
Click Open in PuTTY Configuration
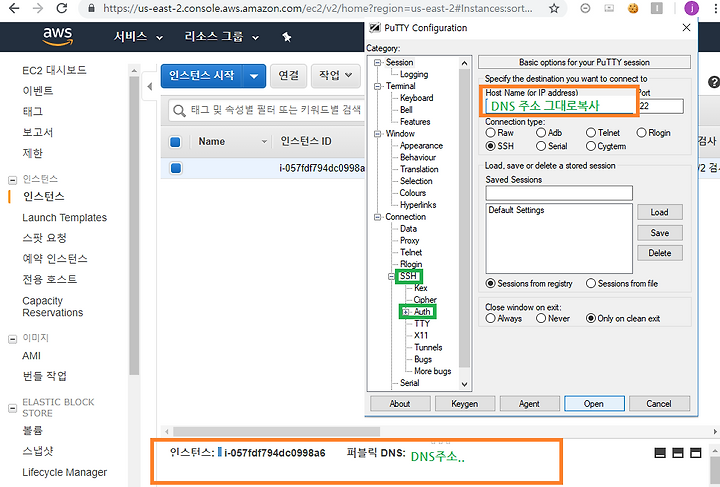pos(594,403)
